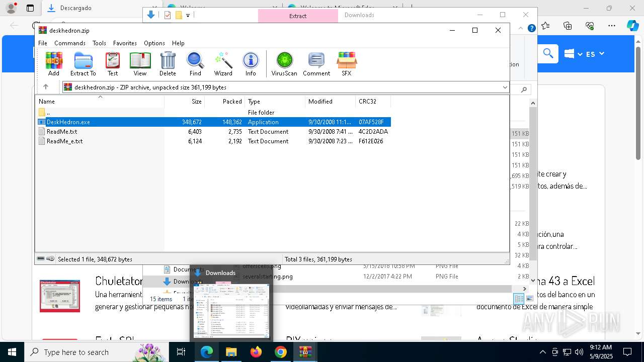Sort by Size column header
Viewport: 644px width, 362px height.
pos(185,102)
